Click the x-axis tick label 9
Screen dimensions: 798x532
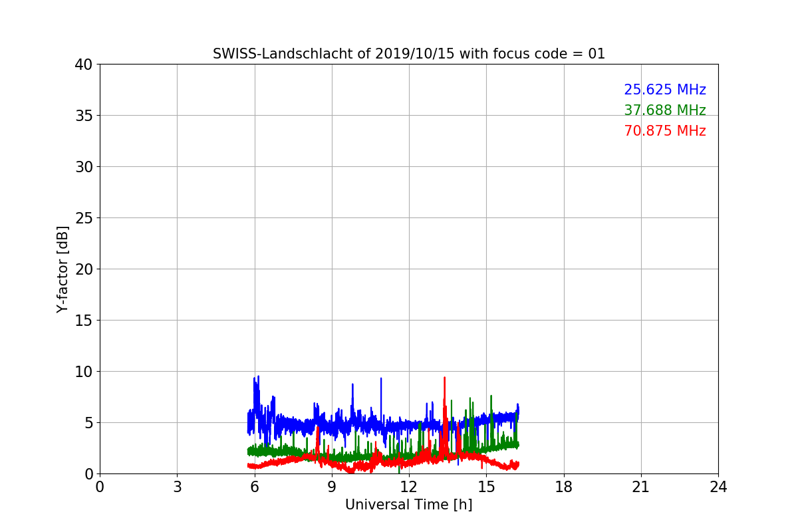tap(332, 487)
